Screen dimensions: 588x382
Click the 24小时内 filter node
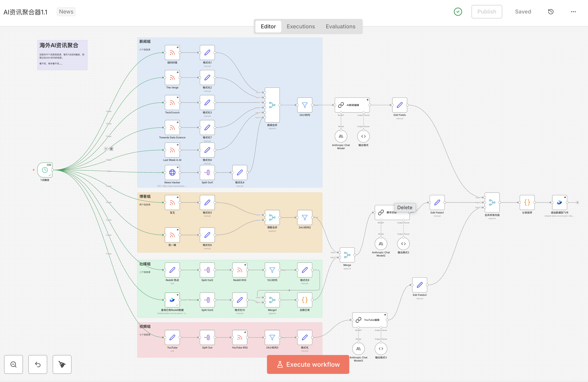click(x=305, y=105)
